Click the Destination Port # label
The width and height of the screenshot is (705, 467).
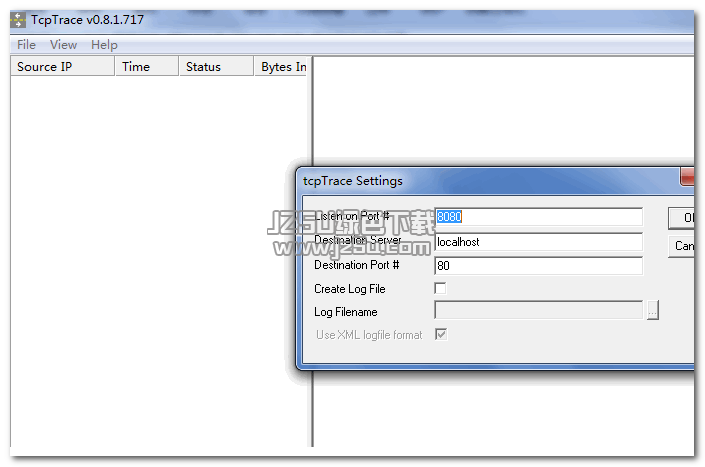[x=357, y=265]
